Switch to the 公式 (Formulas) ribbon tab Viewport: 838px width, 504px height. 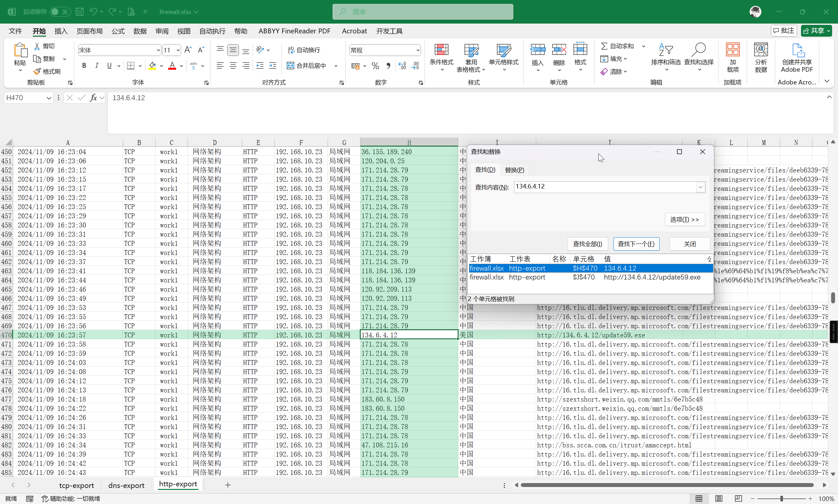(118, 31)
